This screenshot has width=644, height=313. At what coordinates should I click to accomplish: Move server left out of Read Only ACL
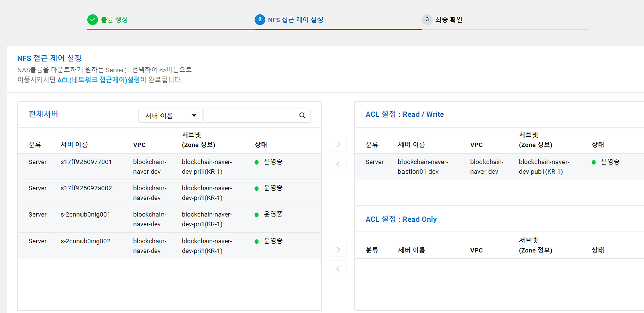338,269
